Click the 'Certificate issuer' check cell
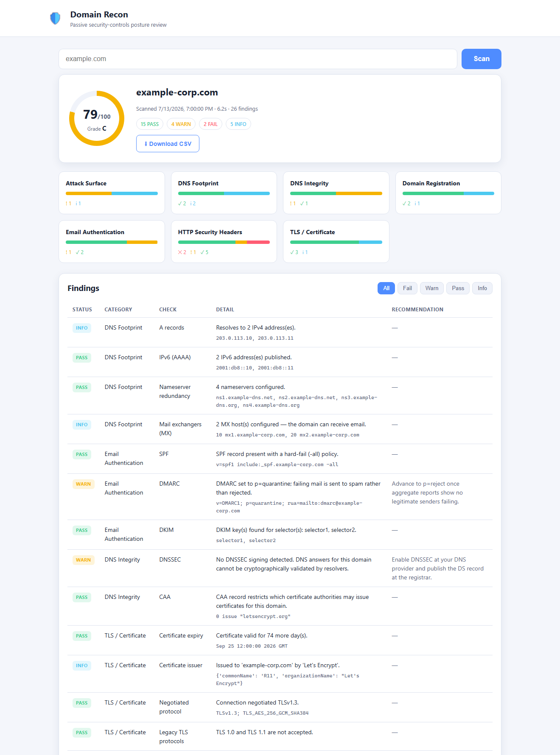The image size is (560, 755). pyautogui.click(x=181, y=666)
